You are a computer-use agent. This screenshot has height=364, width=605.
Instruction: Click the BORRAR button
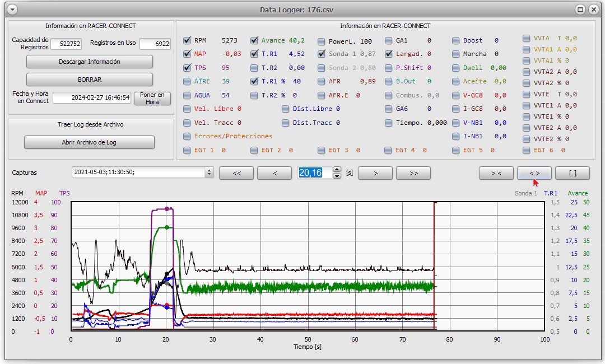tap(90, 80)
